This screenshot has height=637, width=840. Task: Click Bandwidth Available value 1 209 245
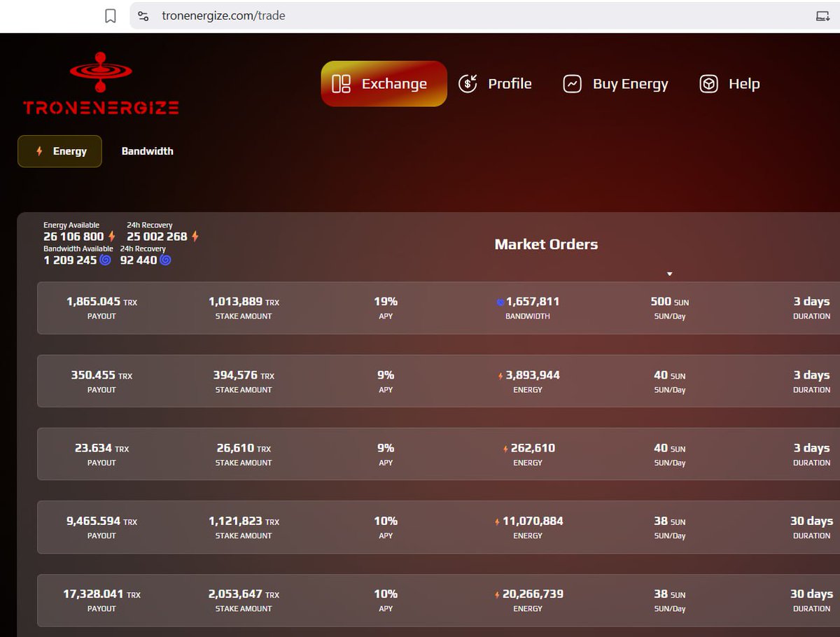tap(70, 260)
